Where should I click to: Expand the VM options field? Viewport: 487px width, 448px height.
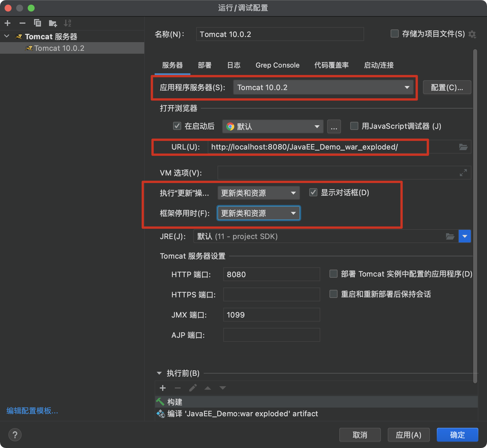[463, 173]
